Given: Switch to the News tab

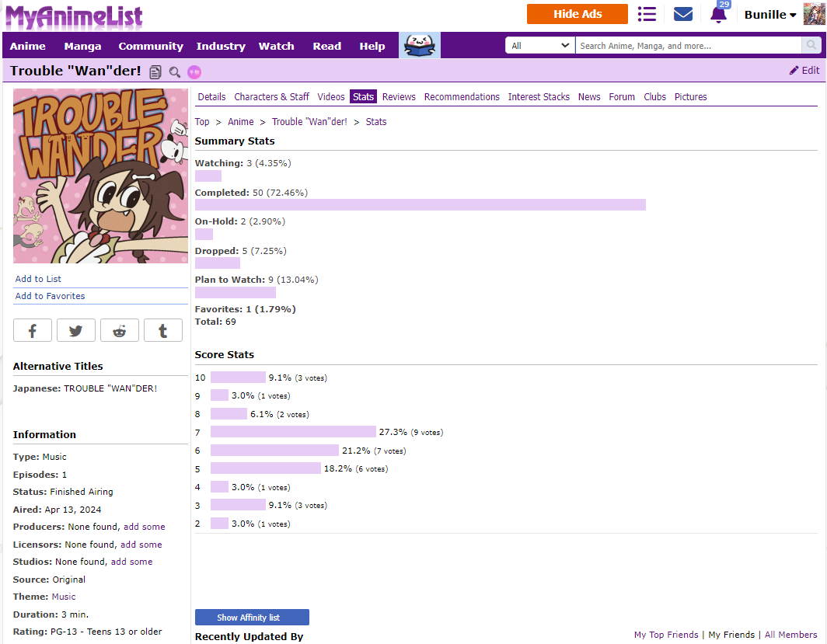Looking at the screenshot, I should point(589,97).
